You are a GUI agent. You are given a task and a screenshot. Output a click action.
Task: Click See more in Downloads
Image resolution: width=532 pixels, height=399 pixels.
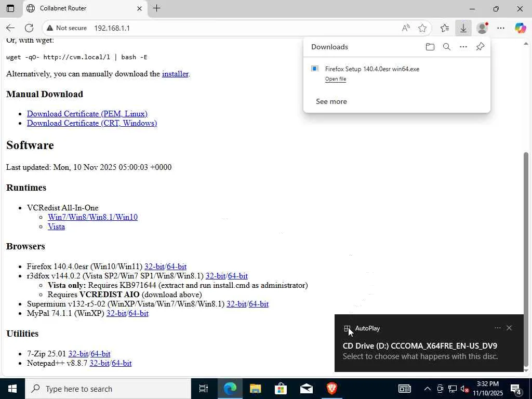331,101
